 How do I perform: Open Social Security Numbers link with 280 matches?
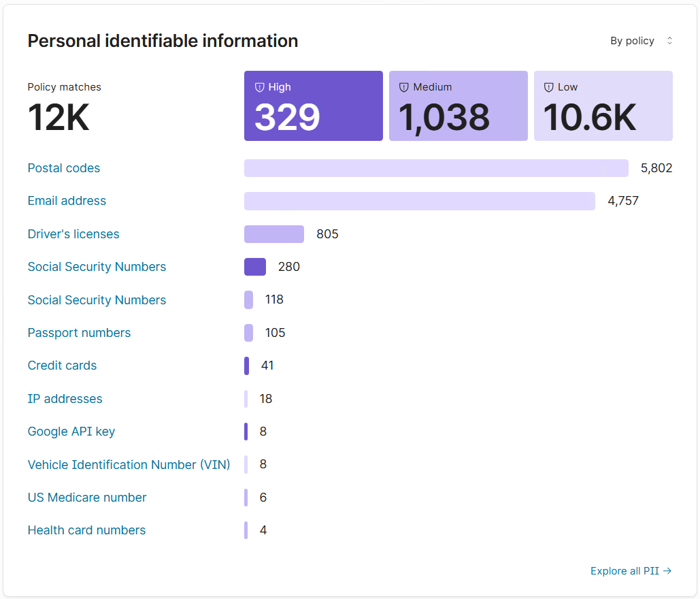(97, 267)
